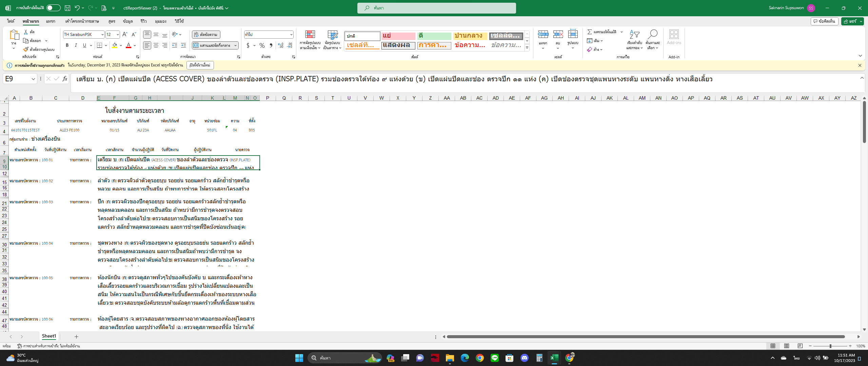Click the percent style icon

coord(262,45)
